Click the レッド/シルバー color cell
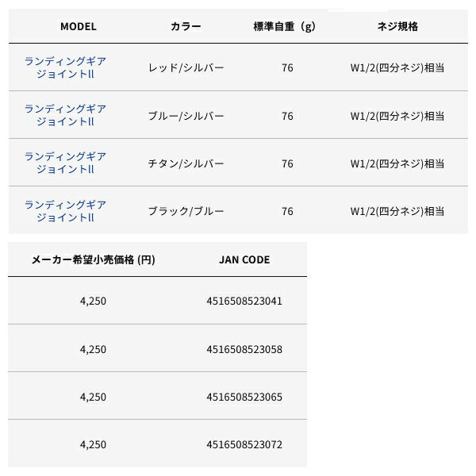 186,68
